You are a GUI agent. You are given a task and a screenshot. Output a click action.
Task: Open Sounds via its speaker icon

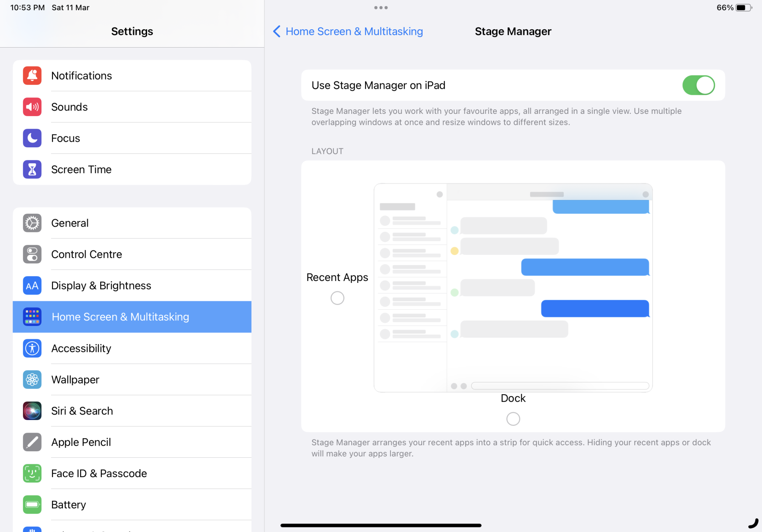coord(32,107)
